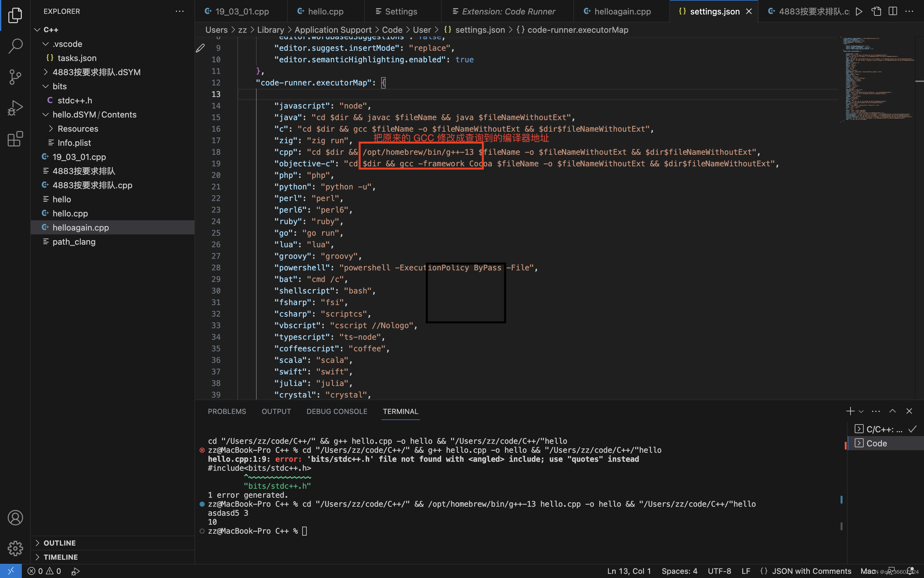
Task: Open the Search view icon
Action: point(15,46)
